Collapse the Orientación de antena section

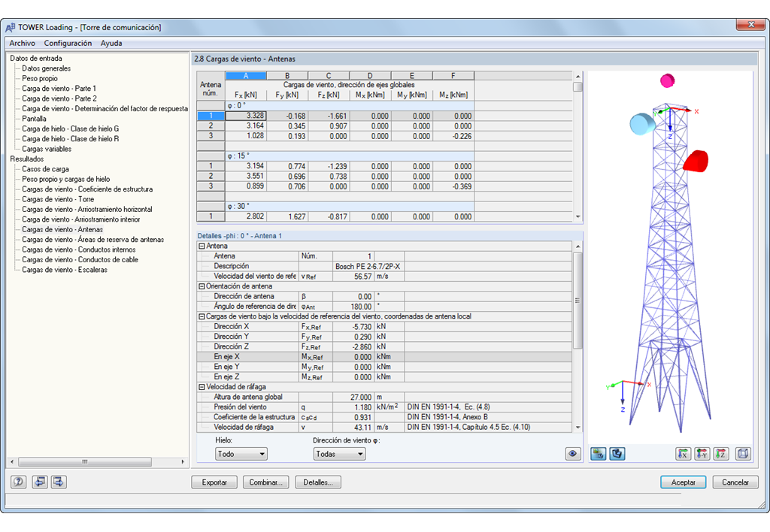pos(202,286)
